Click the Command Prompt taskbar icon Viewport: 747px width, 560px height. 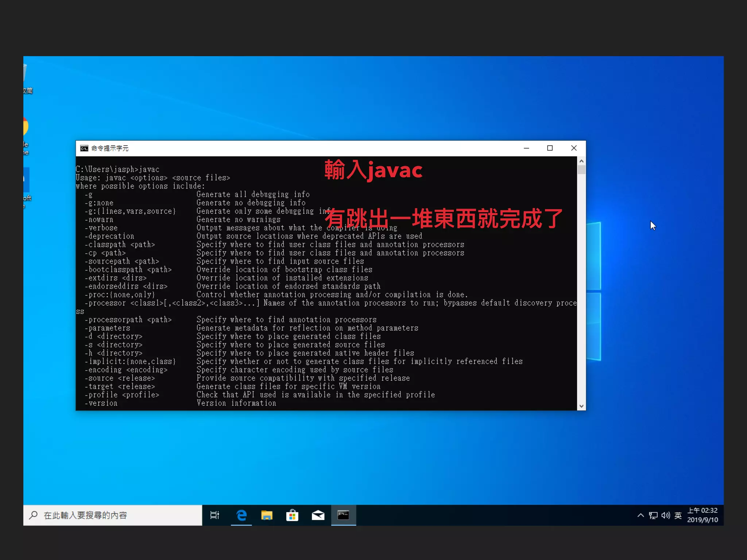click(x=344, y=515)
